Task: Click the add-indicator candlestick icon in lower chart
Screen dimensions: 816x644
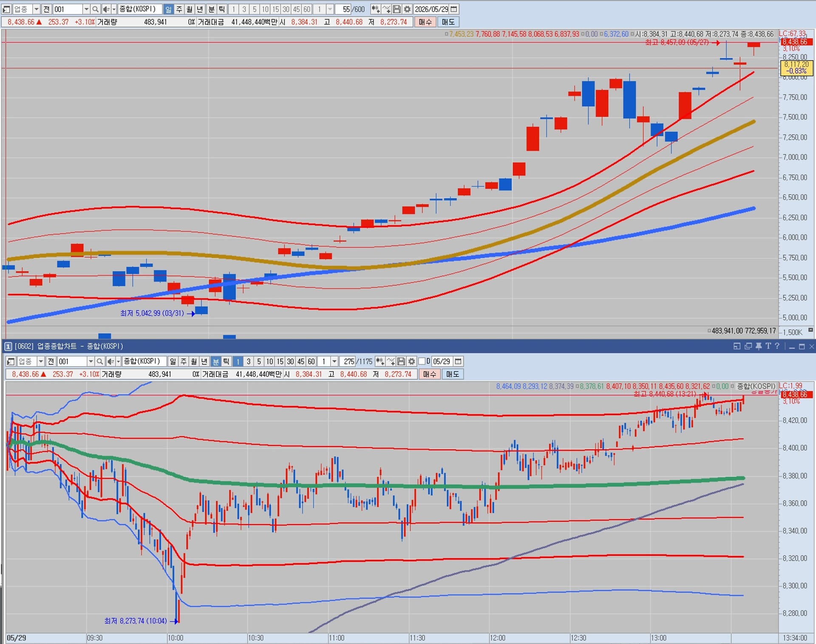Action: point(380,362)
